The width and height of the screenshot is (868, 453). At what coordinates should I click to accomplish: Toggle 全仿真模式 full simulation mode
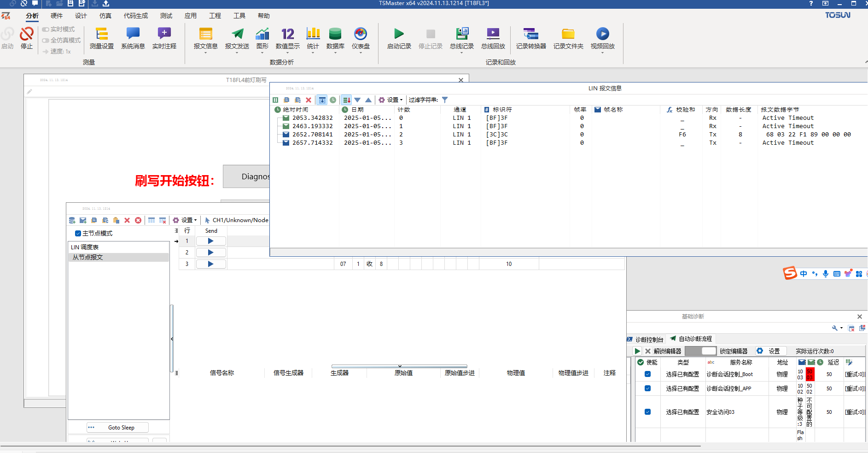[x=61, y=40]
